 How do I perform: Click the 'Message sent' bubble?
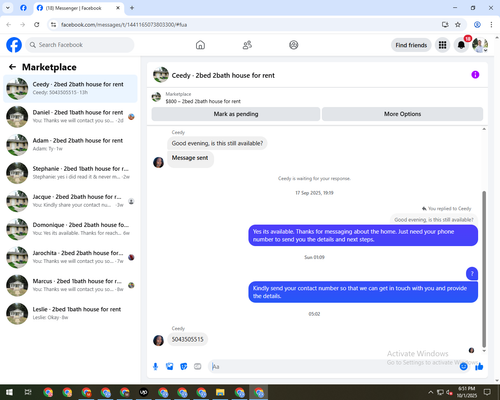[190, 158]
